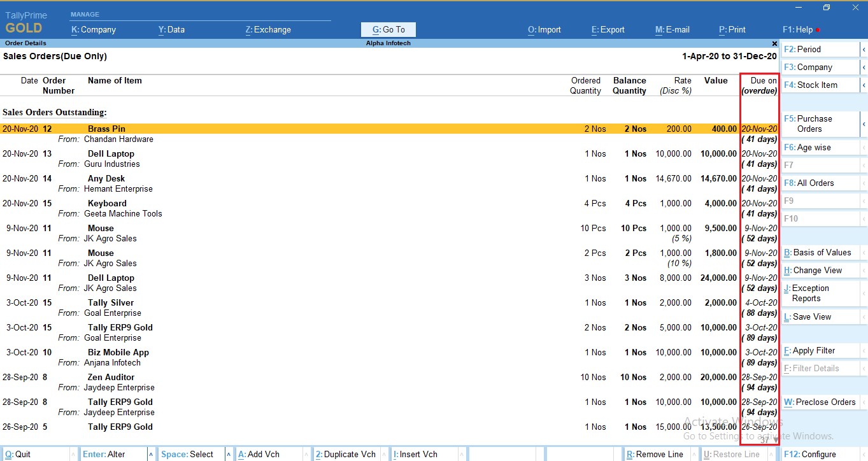
Task: Open F1: Help from the top bar
Action: click(797, 30)
